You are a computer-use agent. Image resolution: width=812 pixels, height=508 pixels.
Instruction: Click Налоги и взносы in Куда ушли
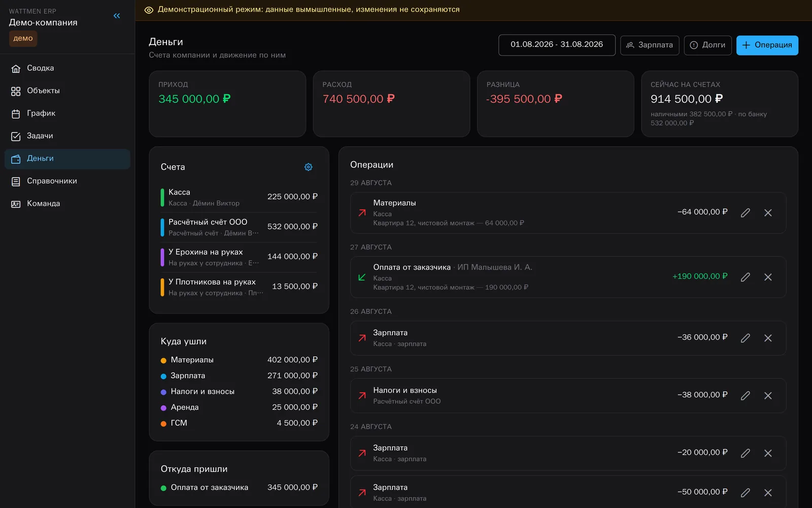(239, 391)
